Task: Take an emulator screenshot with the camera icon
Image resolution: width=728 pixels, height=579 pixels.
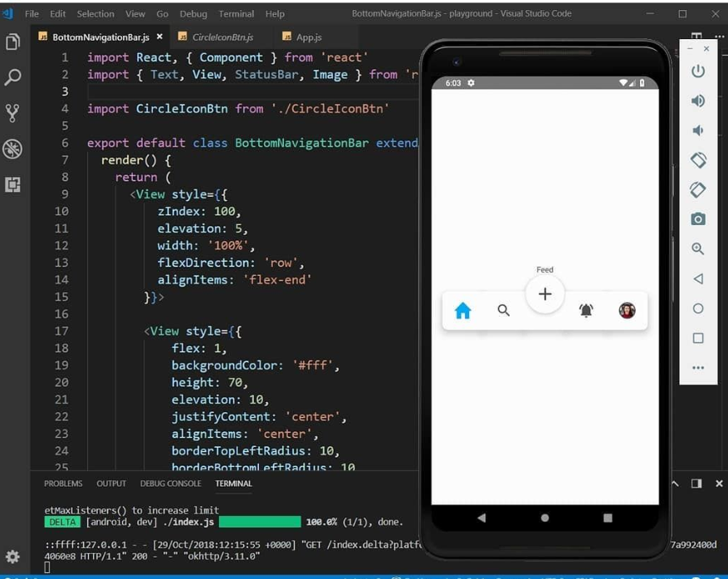Action: (x=698, y=218)
